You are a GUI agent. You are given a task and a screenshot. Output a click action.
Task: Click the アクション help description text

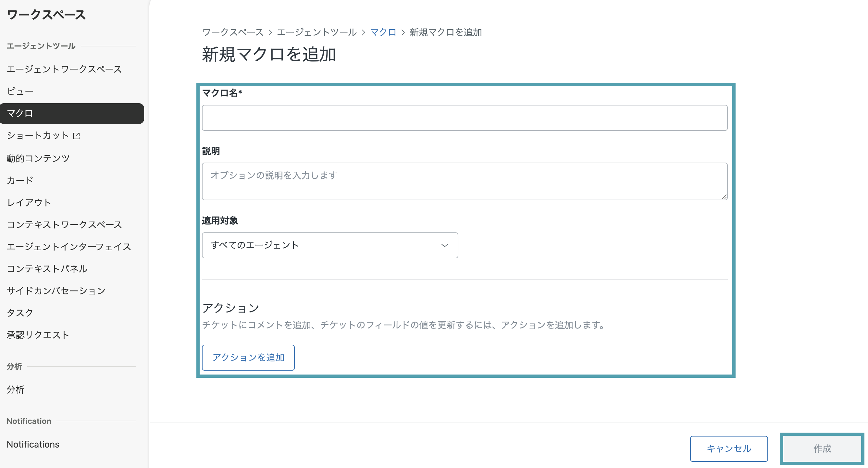coord(404,325)
